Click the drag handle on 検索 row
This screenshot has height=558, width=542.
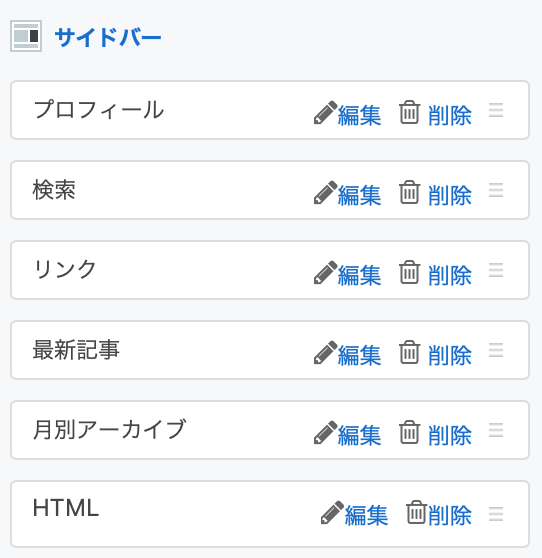pos(496,190)
